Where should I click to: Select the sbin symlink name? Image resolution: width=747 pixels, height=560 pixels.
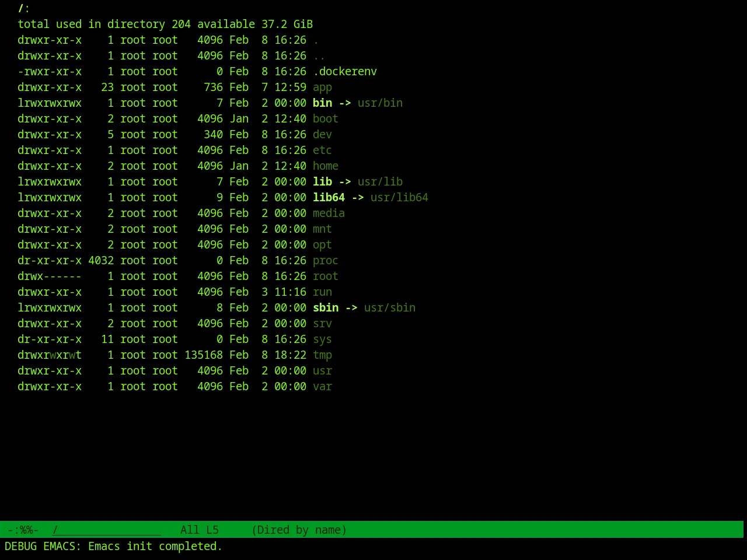tap(326, 308)
